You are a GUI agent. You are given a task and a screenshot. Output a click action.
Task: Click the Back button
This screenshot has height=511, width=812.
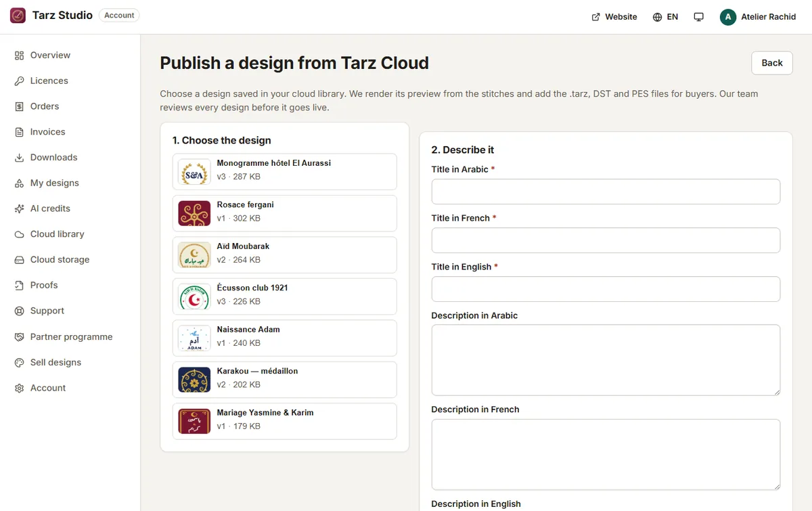point(772,63)
